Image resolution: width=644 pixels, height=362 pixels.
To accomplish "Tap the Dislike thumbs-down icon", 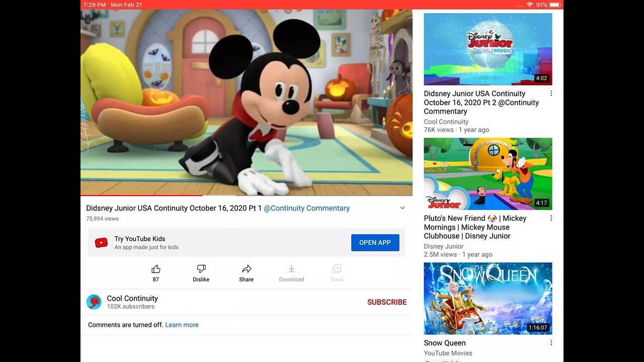I will [x=201, y=269].
